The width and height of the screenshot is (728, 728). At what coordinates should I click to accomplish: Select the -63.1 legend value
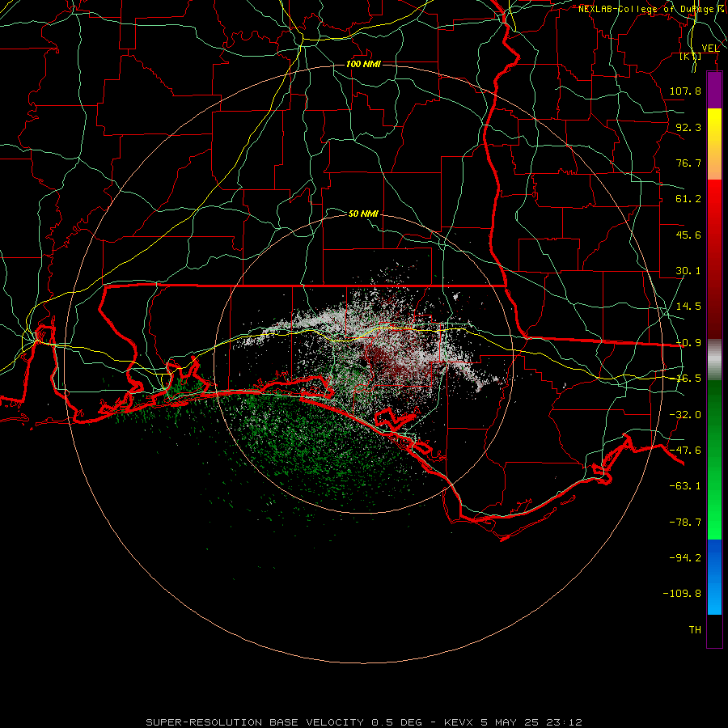click(685, 486)
